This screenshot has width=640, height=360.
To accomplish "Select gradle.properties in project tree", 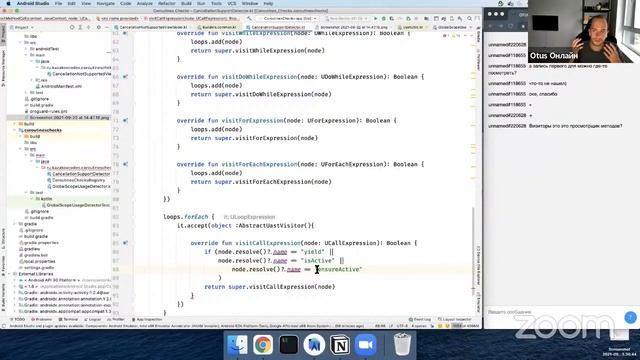I will 41,243.
